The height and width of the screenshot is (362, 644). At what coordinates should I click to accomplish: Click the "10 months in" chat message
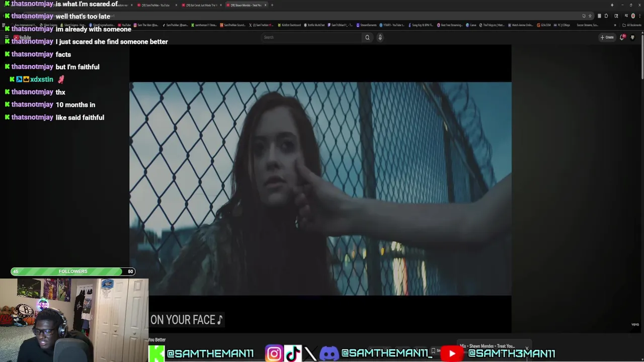coord(75,105)
